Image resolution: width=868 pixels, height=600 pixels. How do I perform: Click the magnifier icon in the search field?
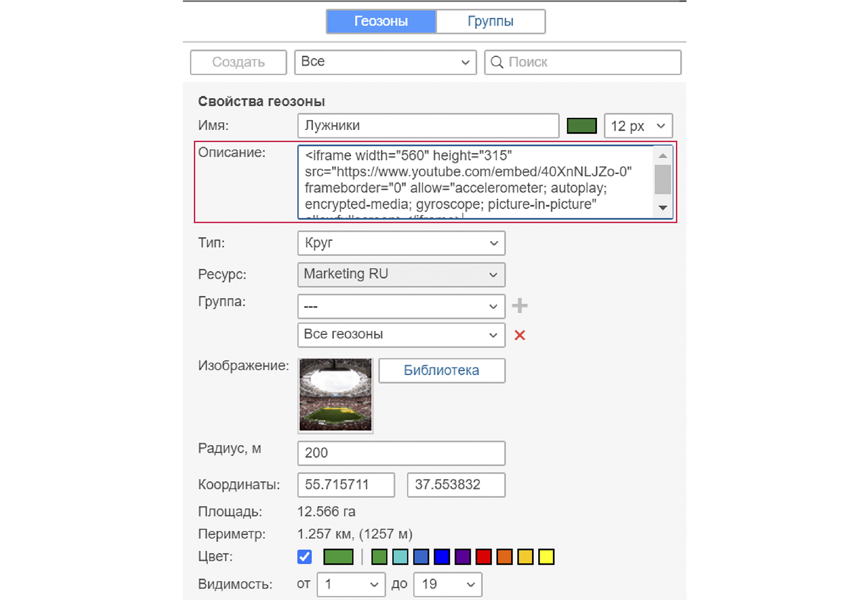(x=497, y=62)
